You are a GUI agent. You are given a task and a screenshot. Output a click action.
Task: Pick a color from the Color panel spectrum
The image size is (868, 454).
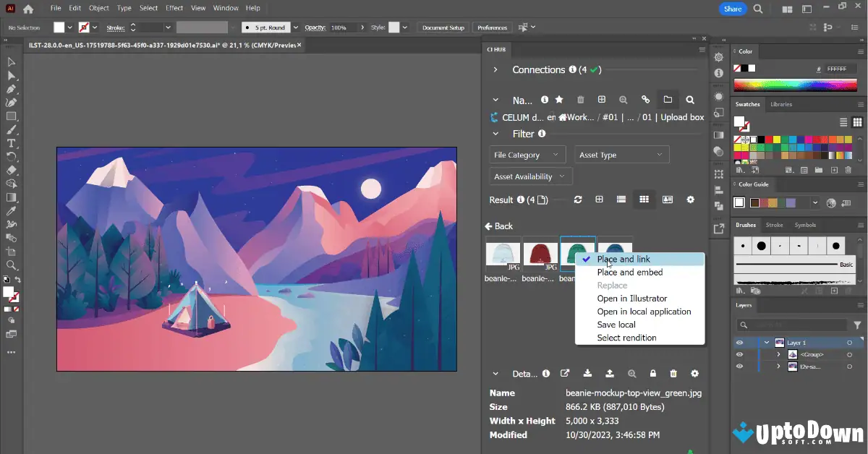[x=796, y=83]
